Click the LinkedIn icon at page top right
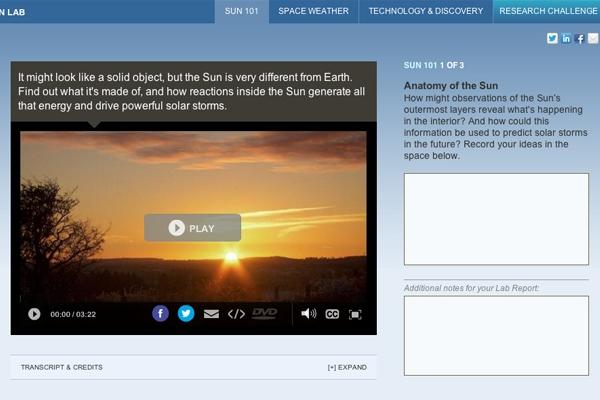600x400 pixels. (x=566, y=38)
